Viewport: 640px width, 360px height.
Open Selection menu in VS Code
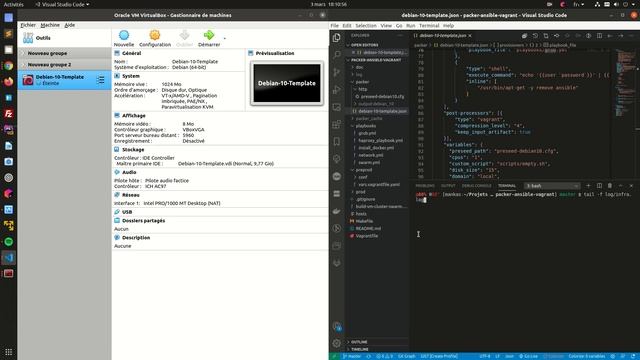pos(366,25)
